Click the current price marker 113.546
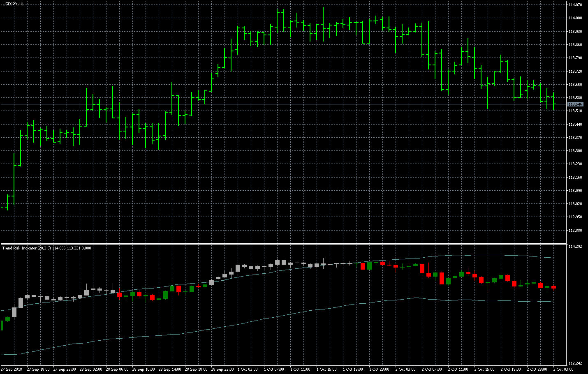 pyautogui.click(x=575, y=104)
